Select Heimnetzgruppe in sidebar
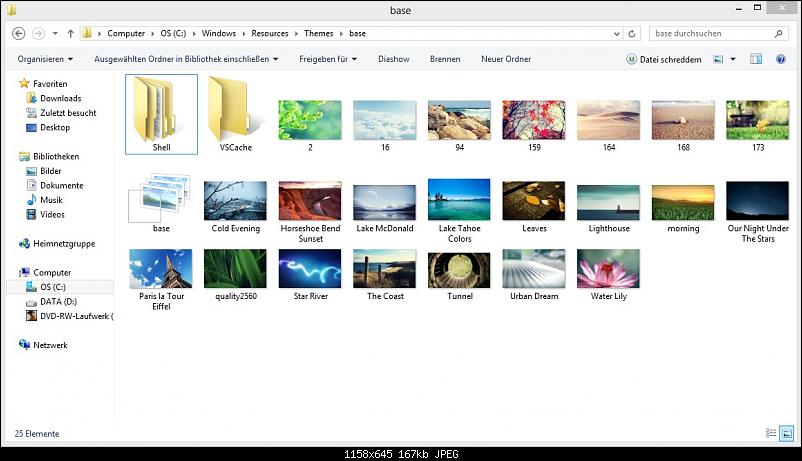 click(57, 244)
